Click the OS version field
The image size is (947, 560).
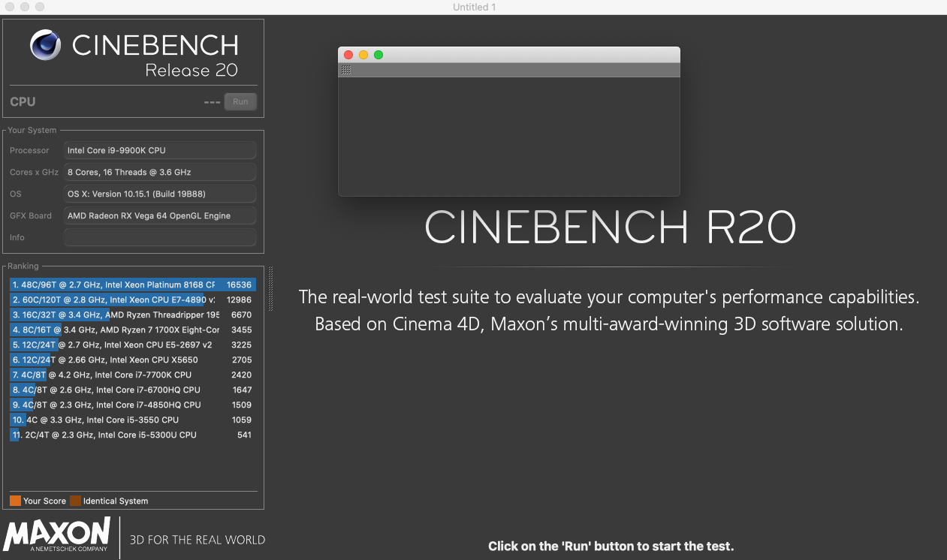click(160, 194)
